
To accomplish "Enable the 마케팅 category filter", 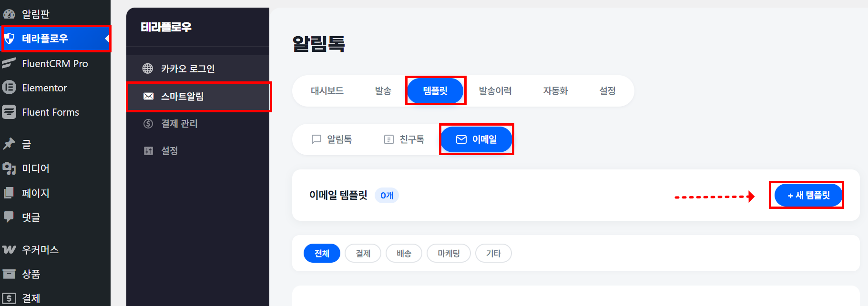I will tap(448, 253).
